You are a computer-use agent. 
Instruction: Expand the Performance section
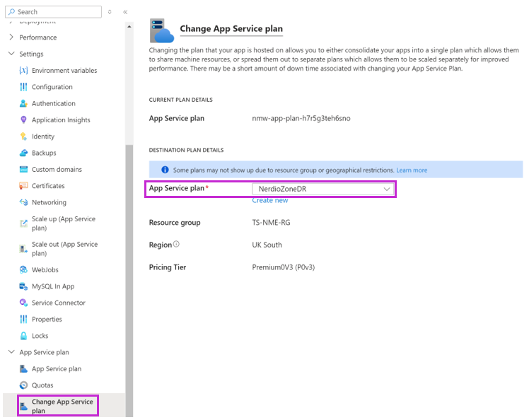click(11, 37)
